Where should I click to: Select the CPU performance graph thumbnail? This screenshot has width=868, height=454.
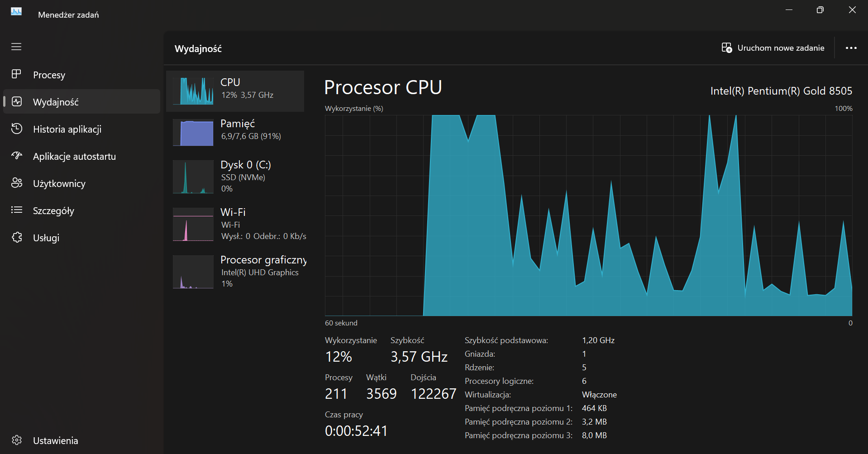point(193,91)
